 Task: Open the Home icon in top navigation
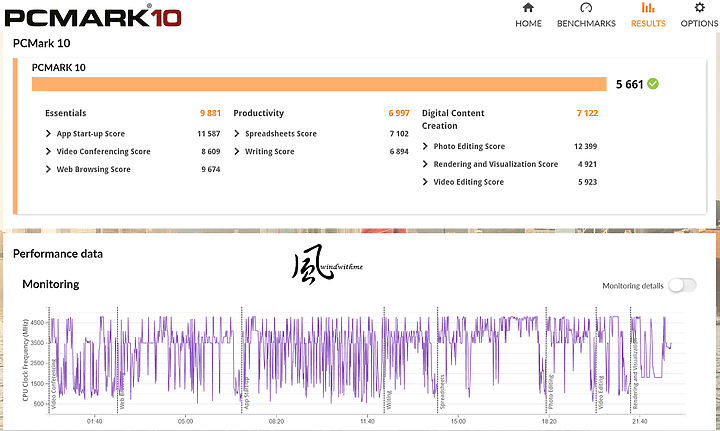[528, 8]
